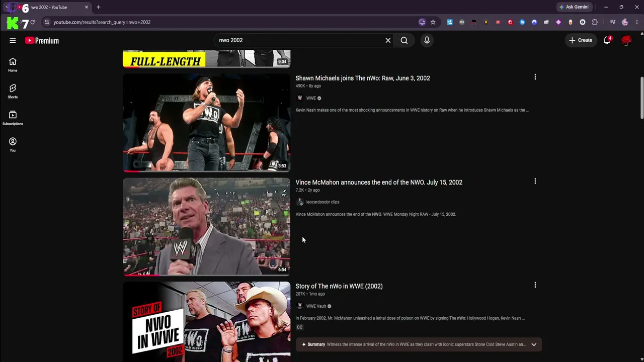Open the Chrome three-dot menu
Screen dimensions: 644x362
(x=637, y=22)
